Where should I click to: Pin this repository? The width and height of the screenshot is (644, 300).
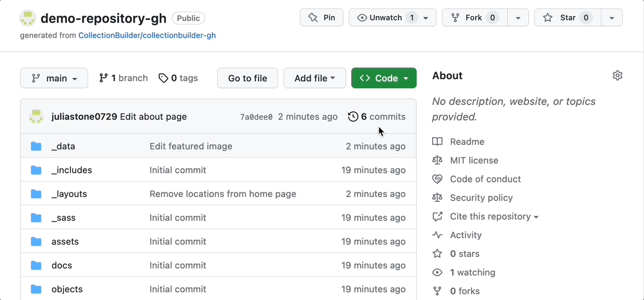(321, 17)
